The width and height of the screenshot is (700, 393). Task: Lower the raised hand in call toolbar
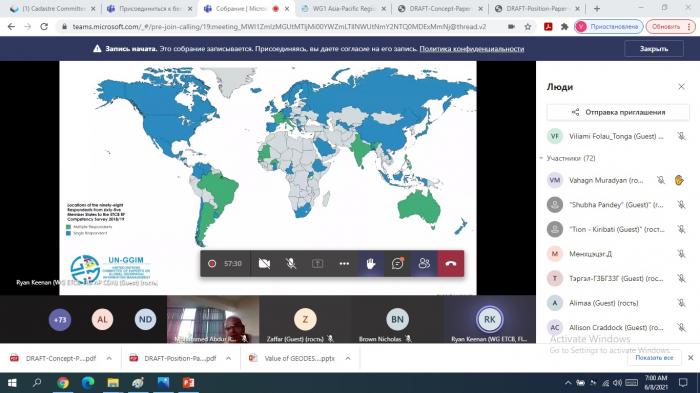371,263
